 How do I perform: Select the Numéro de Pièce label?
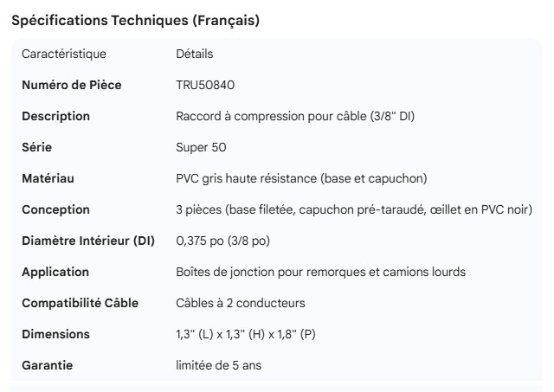coord(71,85)
